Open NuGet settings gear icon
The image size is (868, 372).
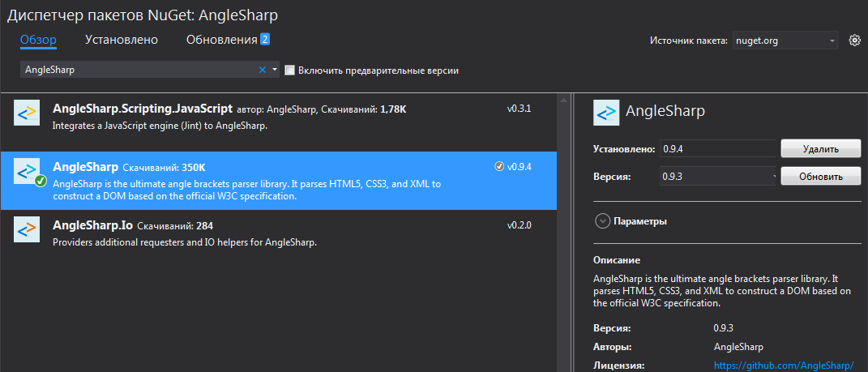855,41
